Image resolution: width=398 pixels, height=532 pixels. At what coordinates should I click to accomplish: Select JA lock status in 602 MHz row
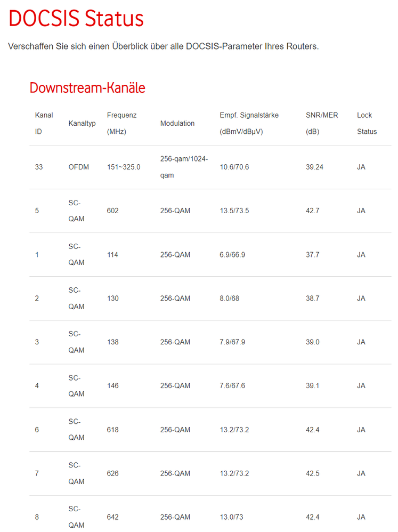pos(361,211)
